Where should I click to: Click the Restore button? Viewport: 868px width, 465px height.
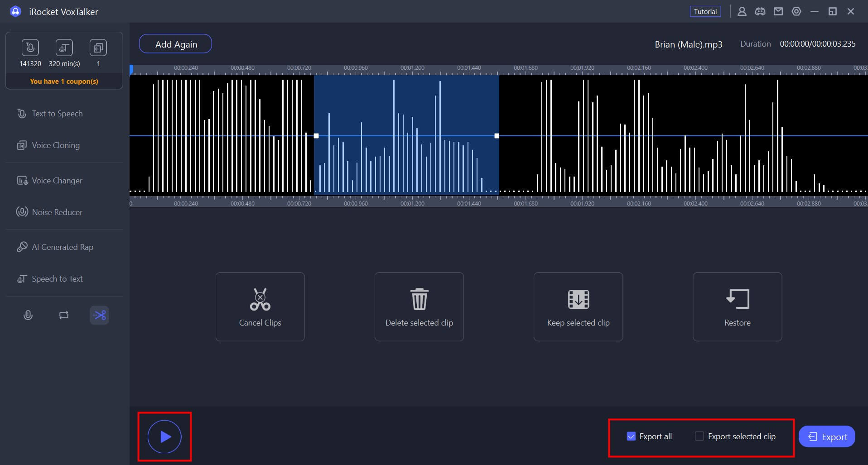pyautogui.click(x=737, y=307)
